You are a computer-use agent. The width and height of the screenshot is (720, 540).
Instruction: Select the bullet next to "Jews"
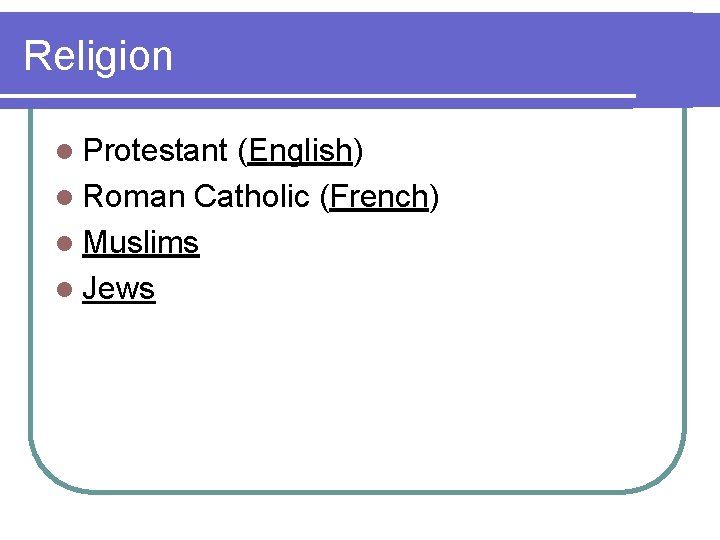pos(65,290)
